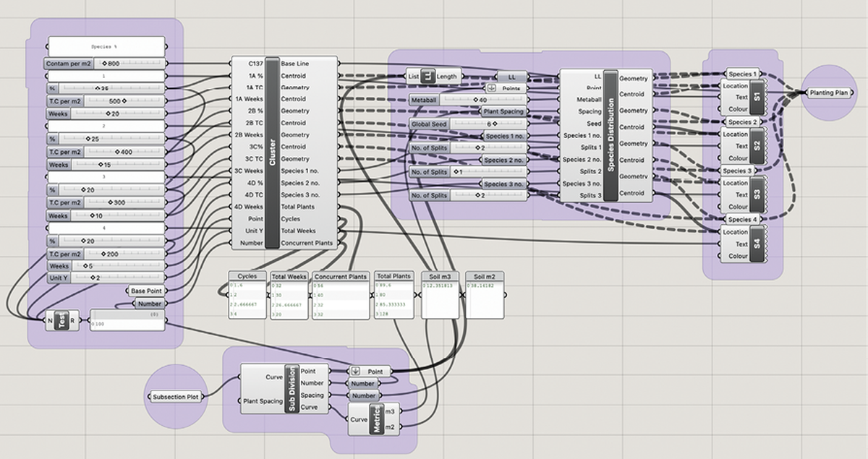868x459 pixels.
Task: Click the Species % text panel
Action: pyautogui.click(x=106, y=46)
